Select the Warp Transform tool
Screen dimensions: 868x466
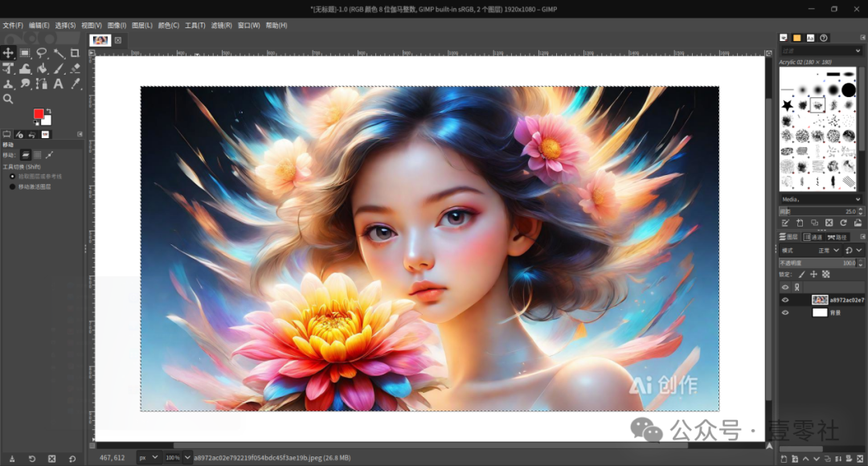click(x=25, y=68)
